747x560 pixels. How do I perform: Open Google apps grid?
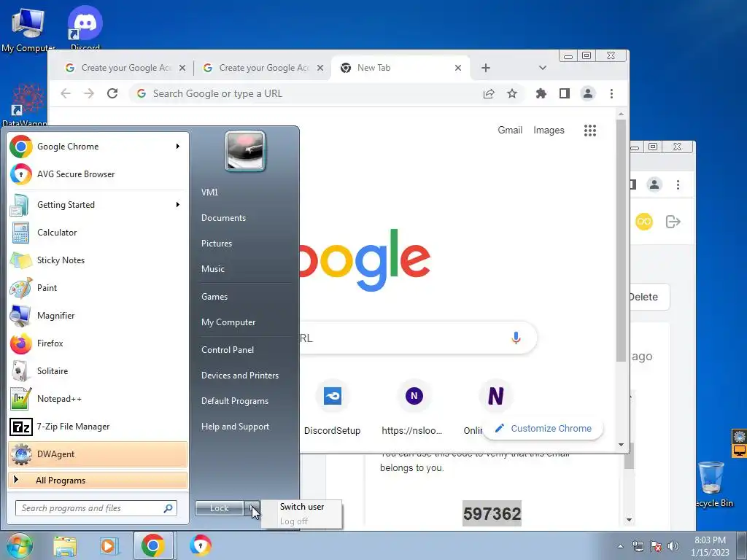pos(589,131)
